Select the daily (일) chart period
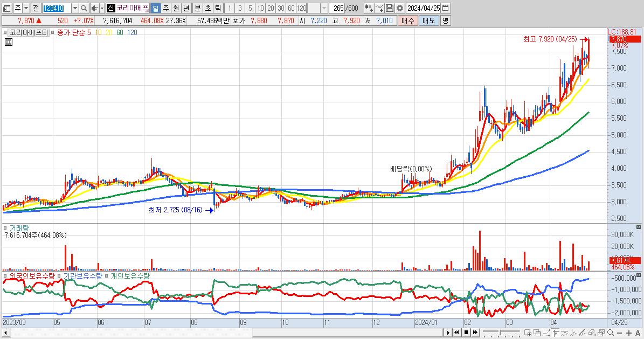The height and width of the screenshot is (339, 644). click(156, 8)
